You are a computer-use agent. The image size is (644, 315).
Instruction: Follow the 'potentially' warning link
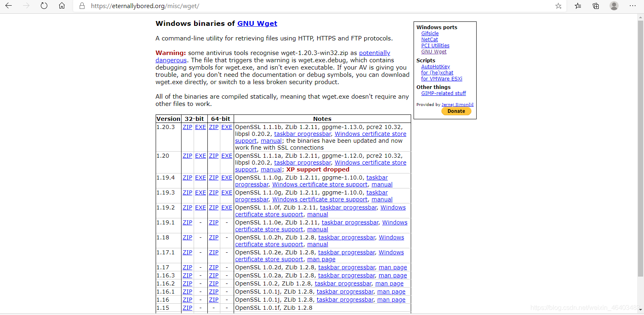tap(374, 53)
